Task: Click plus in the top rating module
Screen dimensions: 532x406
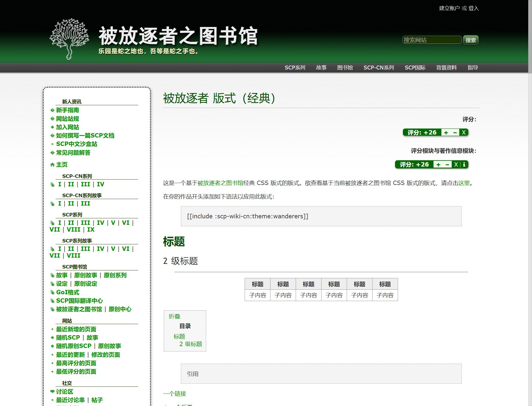Action: tap(446, 133)
